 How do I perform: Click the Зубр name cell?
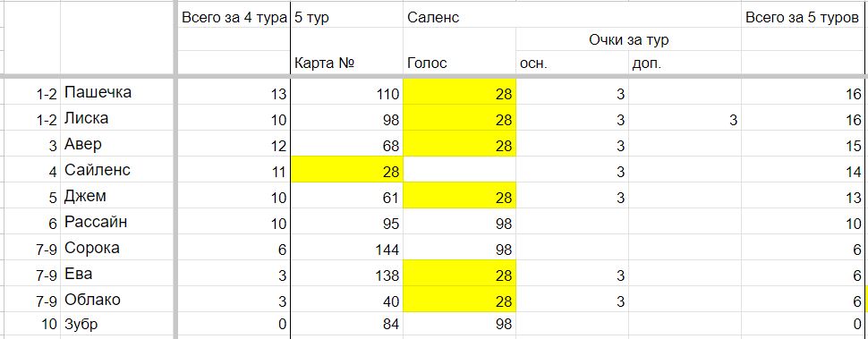pyautogui.click(x=117, y=324)
